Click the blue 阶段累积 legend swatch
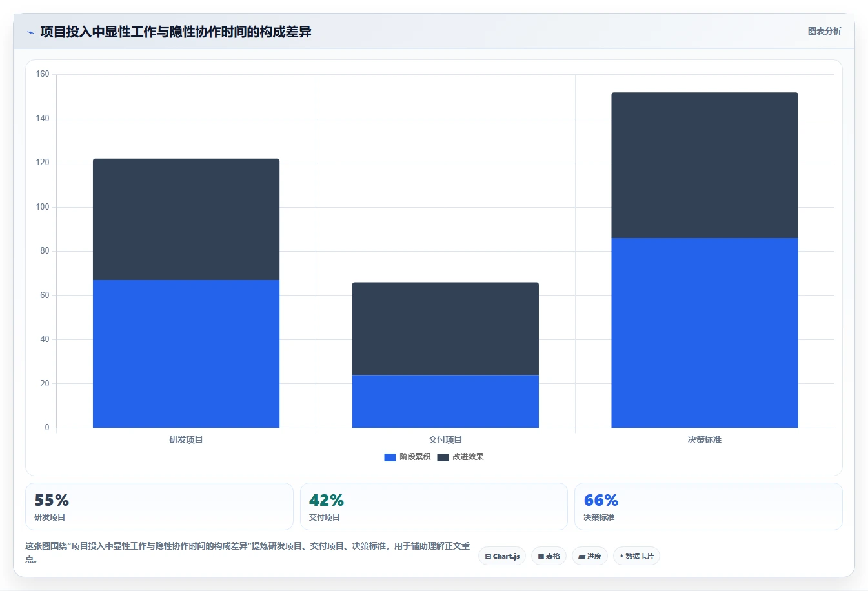868x591 pixels. (x=390, y=457)
